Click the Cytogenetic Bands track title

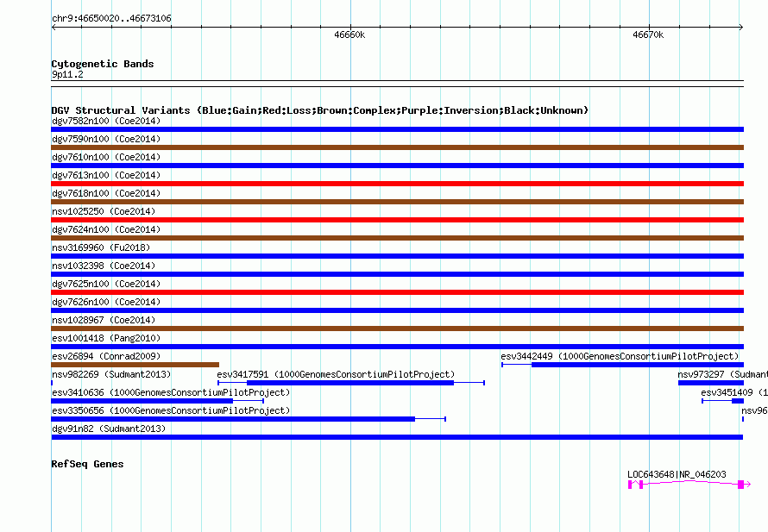click(103, 64)
